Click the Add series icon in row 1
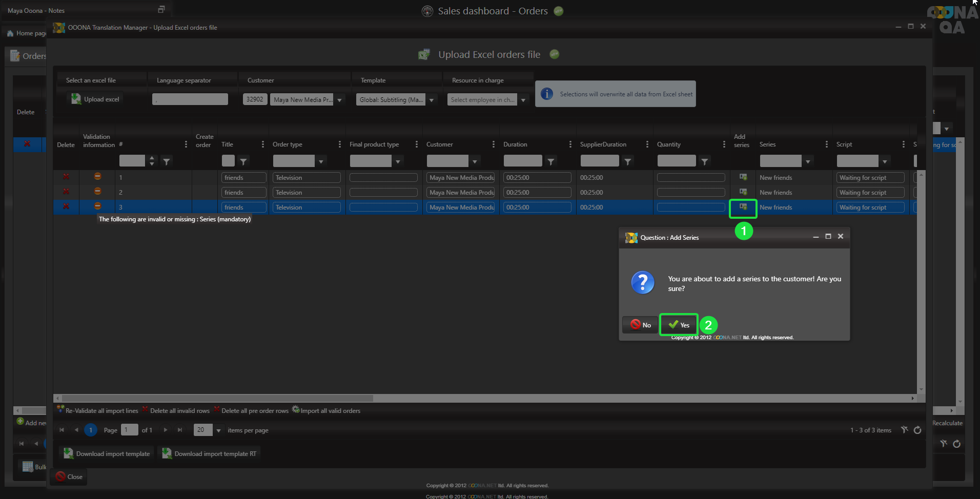The image size is (980, 499). 743,177
